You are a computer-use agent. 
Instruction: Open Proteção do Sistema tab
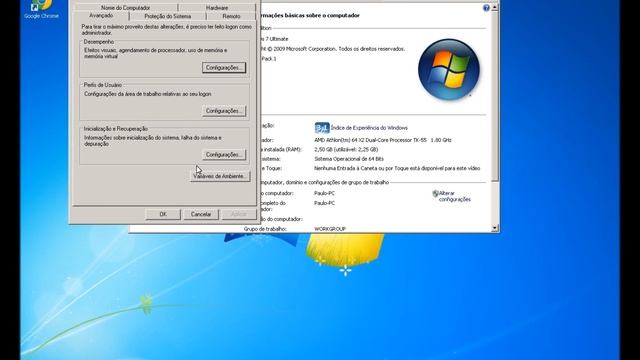[x=167, y=16]
